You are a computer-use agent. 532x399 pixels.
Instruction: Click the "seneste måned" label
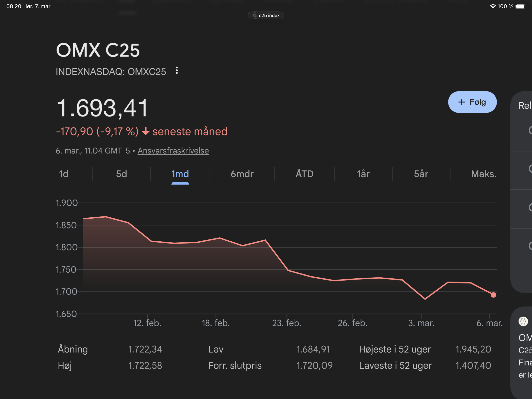(x=190, y=131)
